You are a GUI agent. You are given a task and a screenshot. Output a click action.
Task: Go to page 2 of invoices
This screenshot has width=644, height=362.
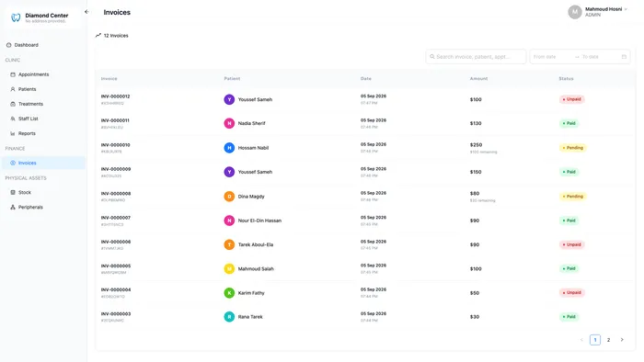tap(609, 340)
